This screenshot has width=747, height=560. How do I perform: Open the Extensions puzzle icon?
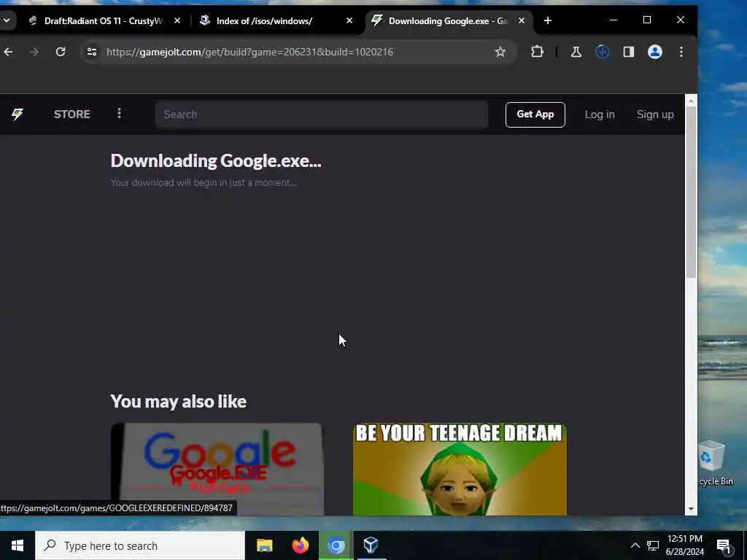537,52
